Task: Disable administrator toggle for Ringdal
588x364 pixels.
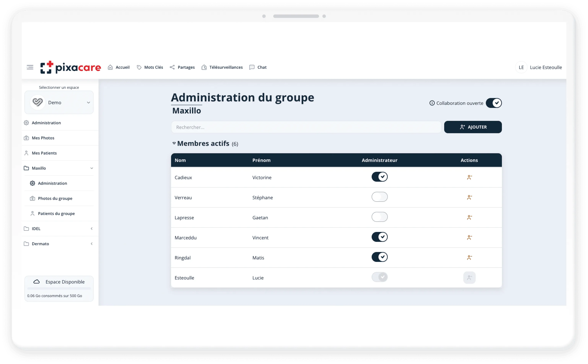Action: 380,257
